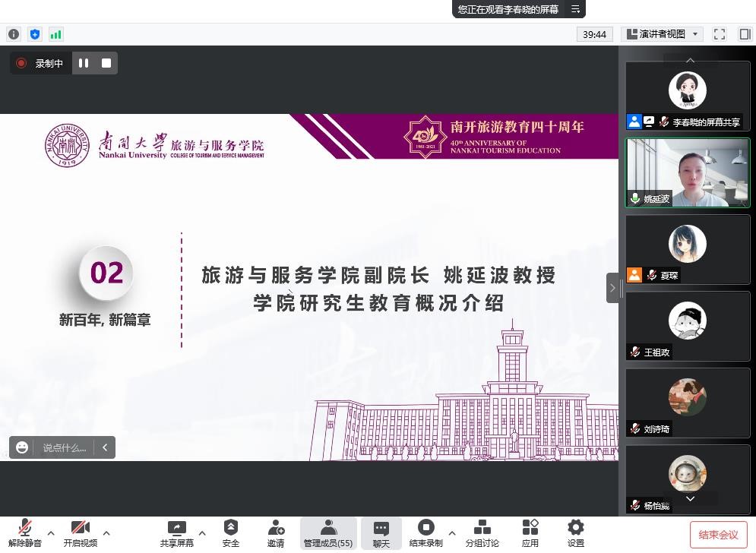Open Speaker View (演讲者视图) dropdown
Viewport: 756px width, 553px height.
click(662, 34)
